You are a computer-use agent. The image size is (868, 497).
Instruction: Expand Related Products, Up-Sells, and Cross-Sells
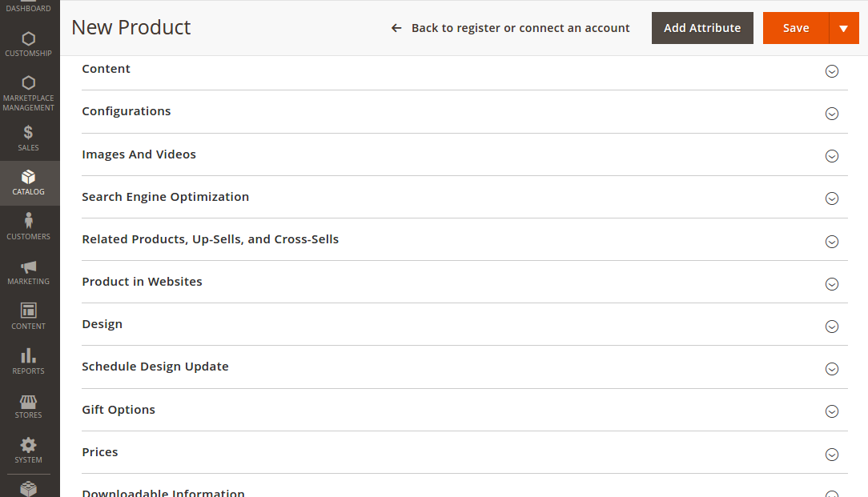[831, 242]
